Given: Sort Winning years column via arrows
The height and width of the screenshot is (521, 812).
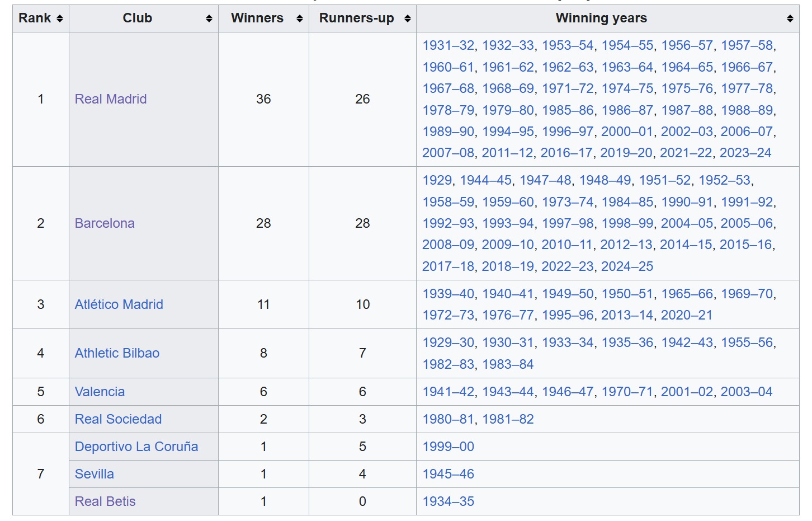Looking at the screenshot, I should tap(790, 18).
